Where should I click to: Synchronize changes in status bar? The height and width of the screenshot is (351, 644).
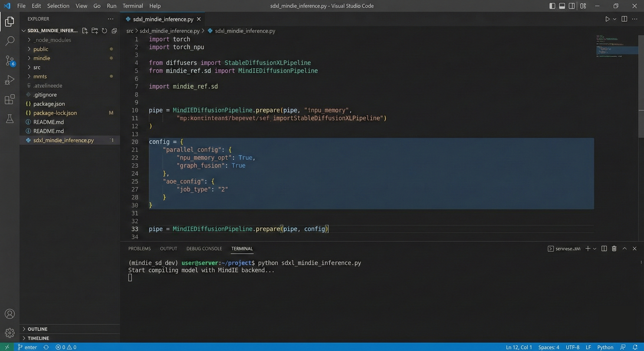pyautogui.click(x=46, y=347)
